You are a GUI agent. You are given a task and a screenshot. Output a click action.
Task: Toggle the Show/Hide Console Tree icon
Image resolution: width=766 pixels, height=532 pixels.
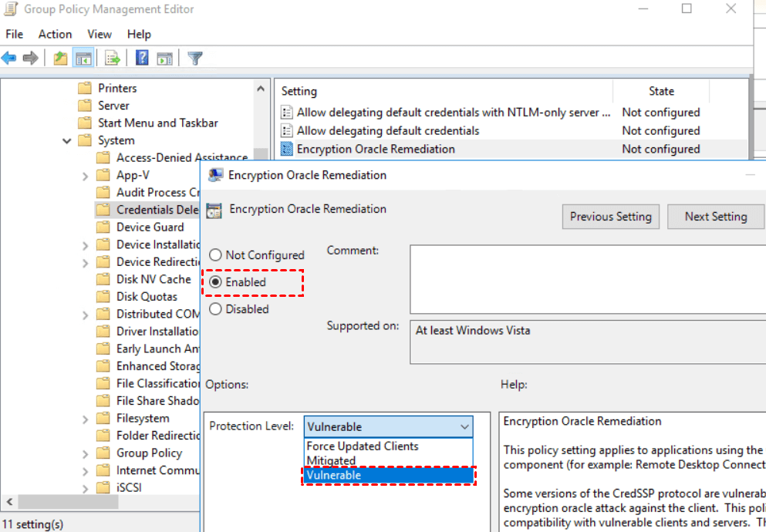coord(83,58)
